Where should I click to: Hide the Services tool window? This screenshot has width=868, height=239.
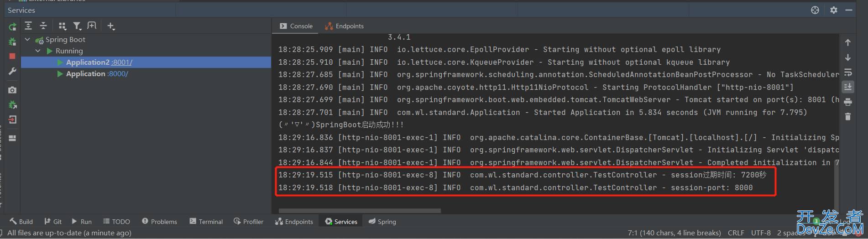(849, 10)
